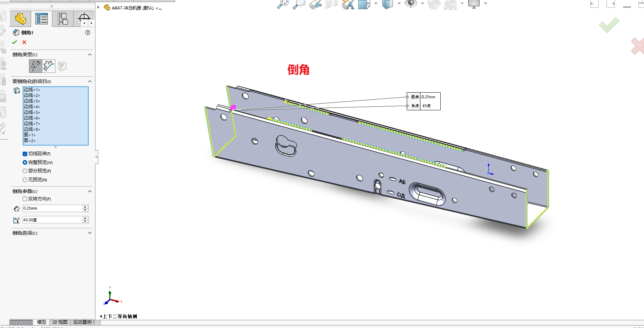644x328 pixels.
Task: Switch to the DimXpertManager crosshair tab
Action: tap(84, 18)
